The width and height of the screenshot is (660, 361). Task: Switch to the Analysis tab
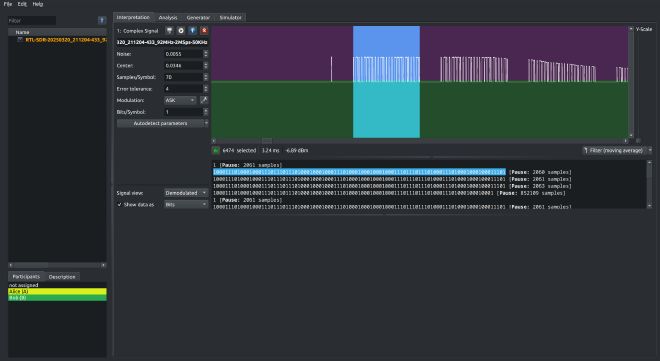pos(168,18)
